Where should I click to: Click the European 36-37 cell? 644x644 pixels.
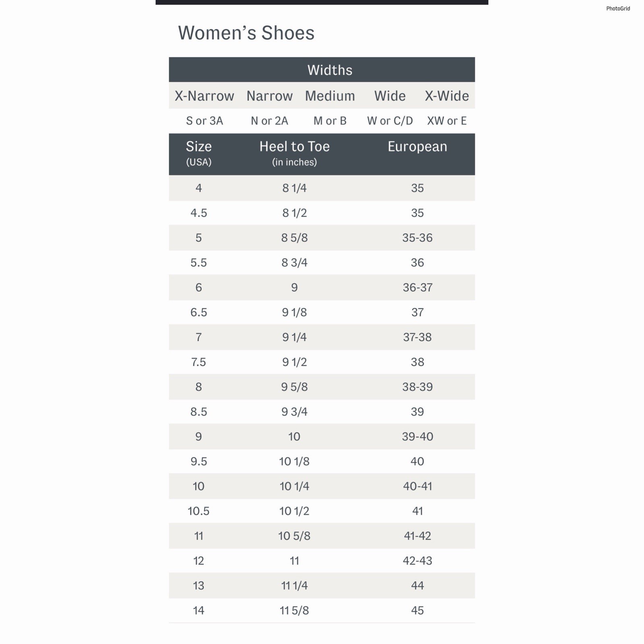click(x=417, y=287)
